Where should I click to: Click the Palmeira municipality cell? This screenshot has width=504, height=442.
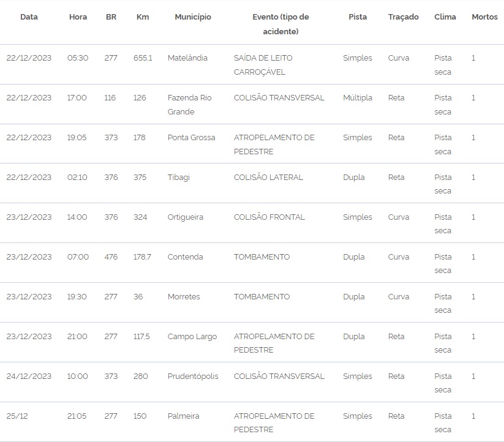[183, 416]
